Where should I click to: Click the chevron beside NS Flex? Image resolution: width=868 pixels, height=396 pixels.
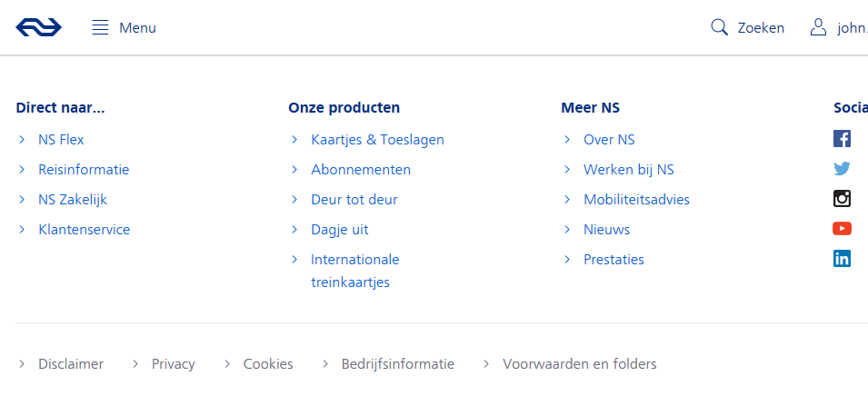point(22,139)
